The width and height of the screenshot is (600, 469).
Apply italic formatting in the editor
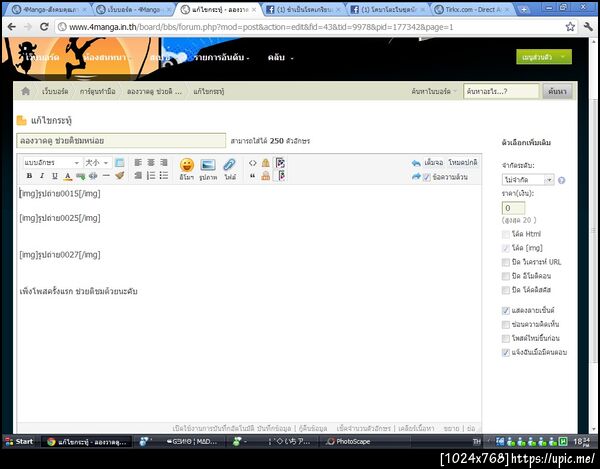pyautogui.click(x=42, y=176)
